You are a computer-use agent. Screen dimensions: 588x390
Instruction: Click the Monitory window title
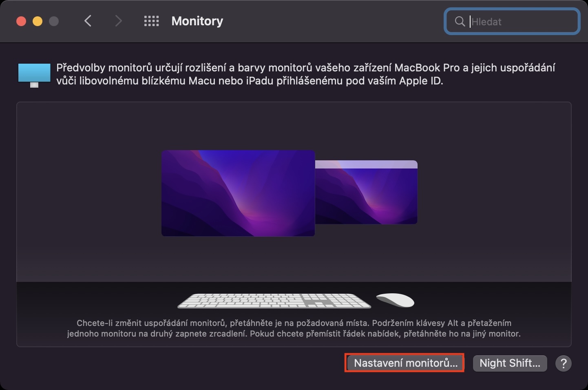point(197,21)
